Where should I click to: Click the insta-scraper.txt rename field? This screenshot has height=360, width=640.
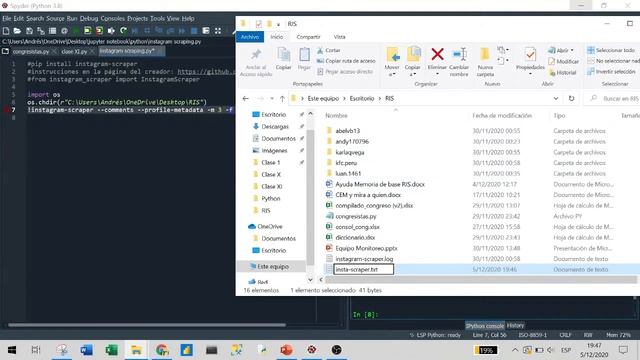coord(363,269)
